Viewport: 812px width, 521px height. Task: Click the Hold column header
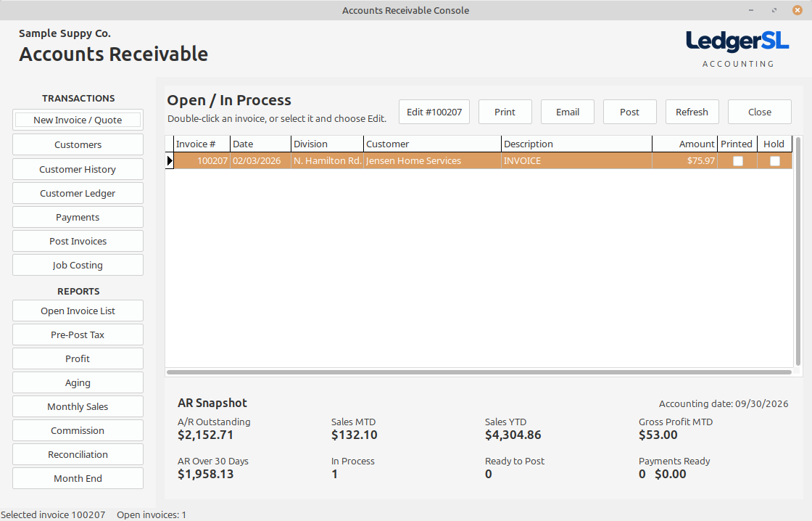click(774, 144)
